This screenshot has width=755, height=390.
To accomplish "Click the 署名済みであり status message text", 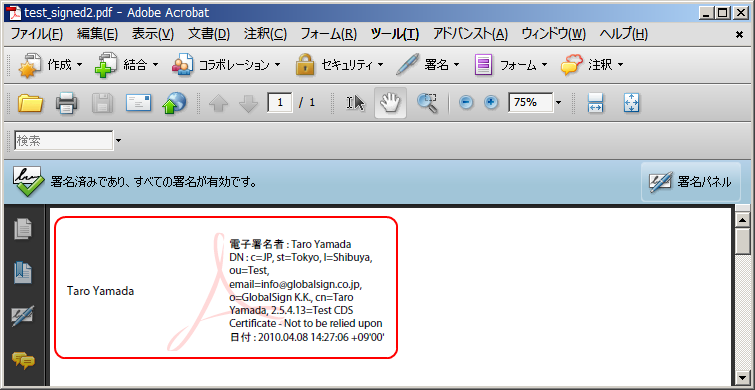I will 153,182.
